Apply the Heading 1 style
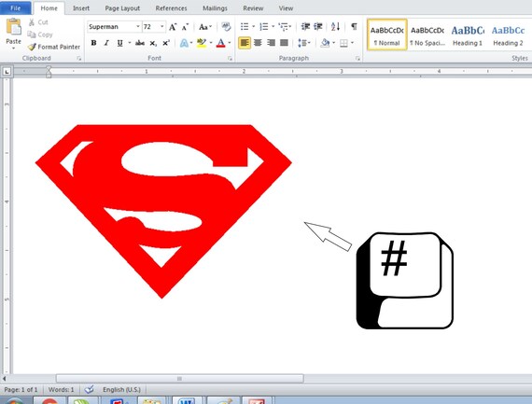The height and width of the screenshot is (404, 532). click(468, 35)
